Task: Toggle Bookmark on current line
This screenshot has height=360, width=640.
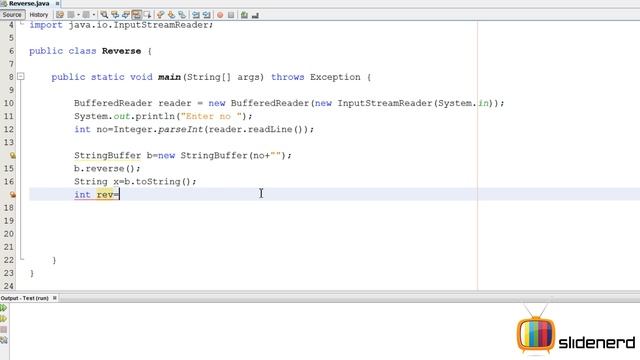Action: (x=182, y=15)
